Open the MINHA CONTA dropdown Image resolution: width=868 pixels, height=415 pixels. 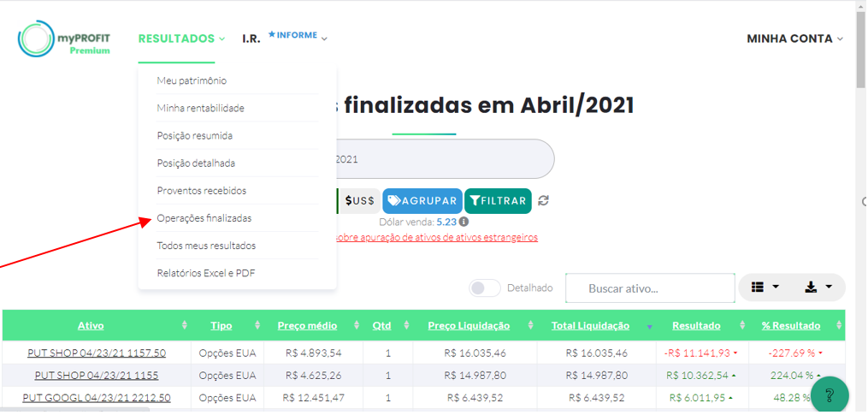(x=794, y=39)
